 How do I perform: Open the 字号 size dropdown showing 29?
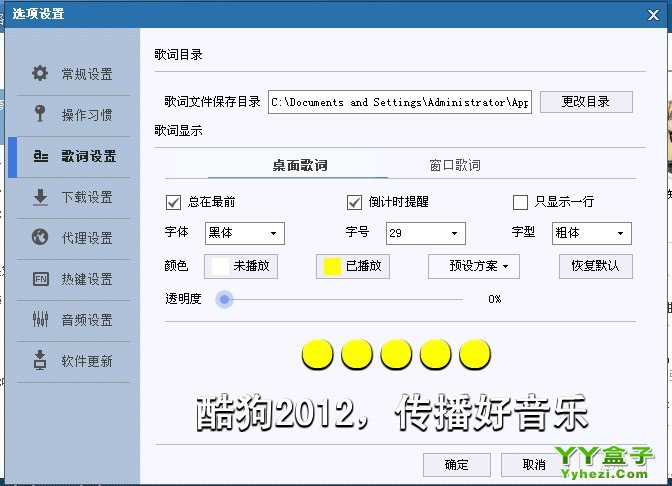click(426, 233)
